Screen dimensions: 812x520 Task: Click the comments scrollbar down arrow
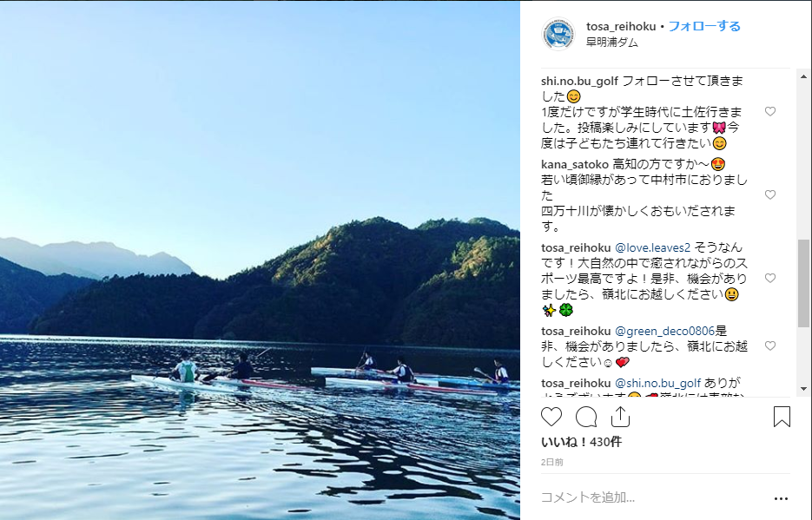point(803,389)
